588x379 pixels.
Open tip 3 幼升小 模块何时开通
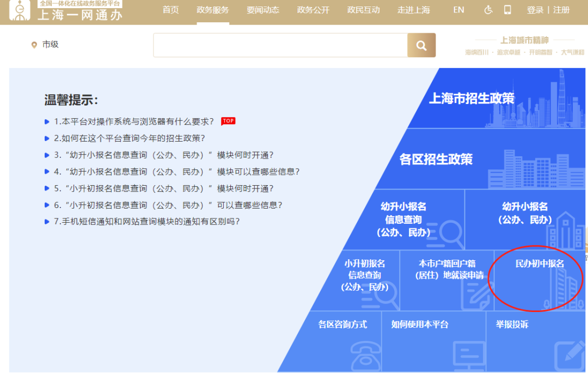164,155
